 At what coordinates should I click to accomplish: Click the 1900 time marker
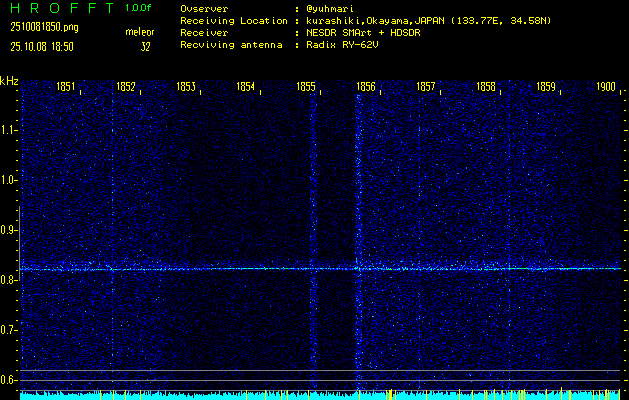606,87
